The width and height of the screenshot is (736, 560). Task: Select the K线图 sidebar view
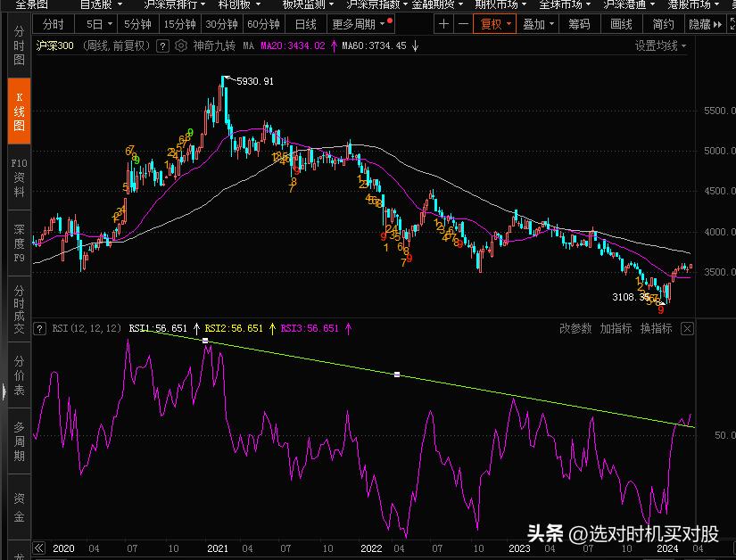[19, 111]
